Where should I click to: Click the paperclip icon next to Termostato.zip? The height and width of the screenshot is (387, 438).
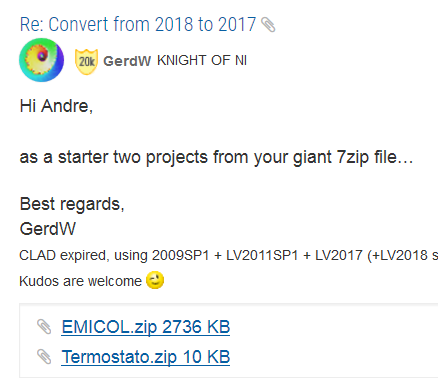[x=44, y=357]
